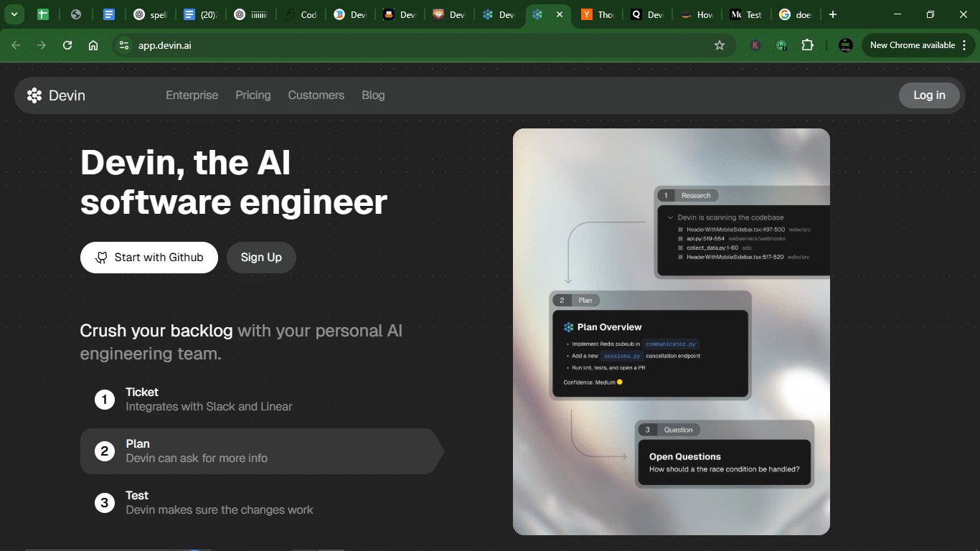Switch to the ChatGPT 'iiiiiii' tab
This screenshot has width=980, height=551.
click(250, 14)
